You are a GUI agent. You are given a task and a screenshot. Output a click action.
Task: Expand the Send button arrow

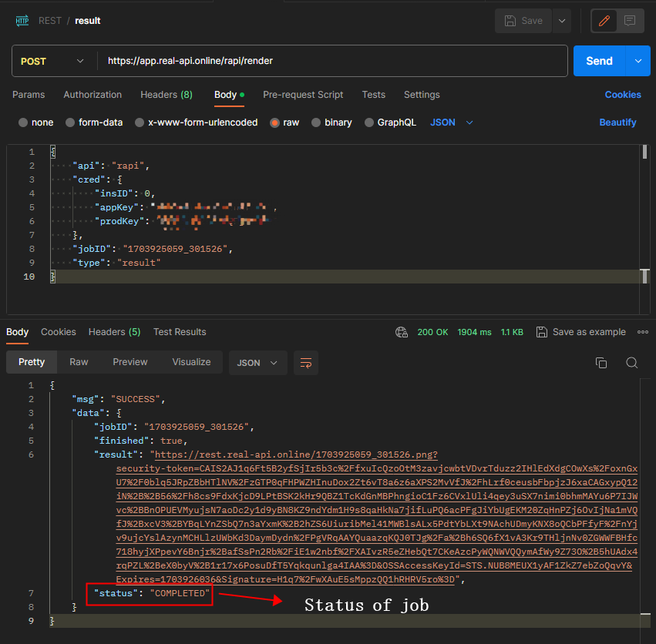click(637, 61)
